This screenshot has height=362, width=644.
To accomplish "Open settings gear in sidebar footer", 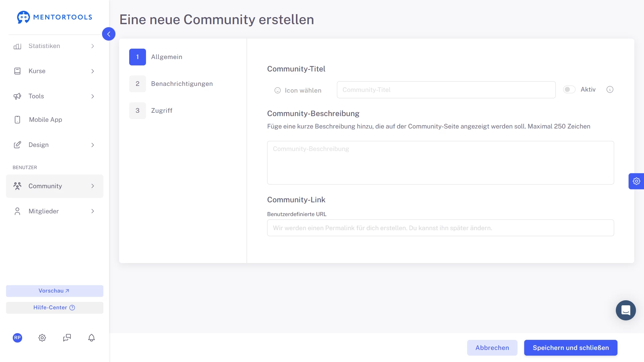I will (42, 338).
